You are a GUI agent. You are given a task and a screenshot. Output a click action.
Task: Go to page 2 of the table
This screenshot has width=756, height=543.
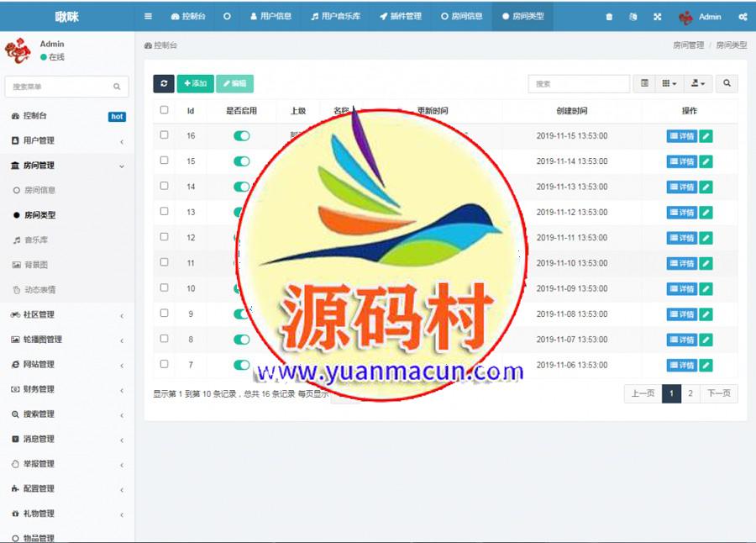click(x=690, y=393)
